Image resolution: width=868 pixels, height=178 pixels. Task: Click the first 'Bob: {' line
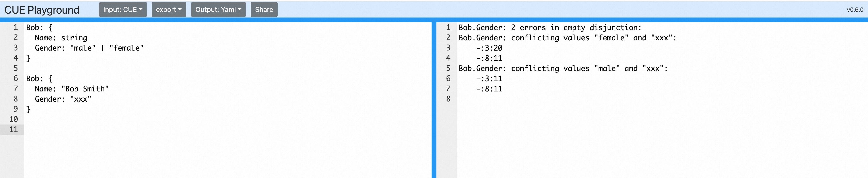(39, 28)
